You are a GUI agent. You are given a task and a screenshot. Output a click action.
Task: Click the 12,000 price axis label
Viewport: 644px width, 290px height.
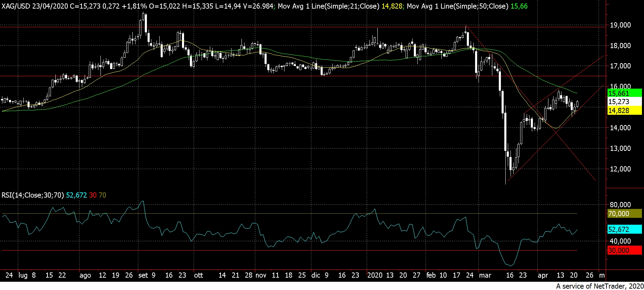(x=620, y=169)
